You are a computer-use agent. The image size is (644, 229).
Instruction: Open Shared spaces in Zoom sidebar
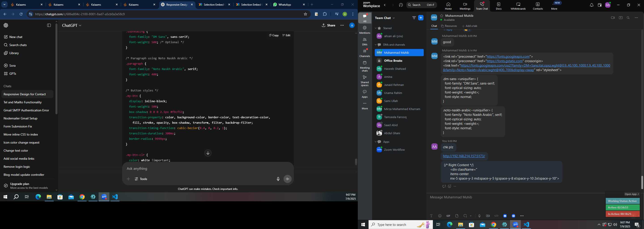[365, 81]
